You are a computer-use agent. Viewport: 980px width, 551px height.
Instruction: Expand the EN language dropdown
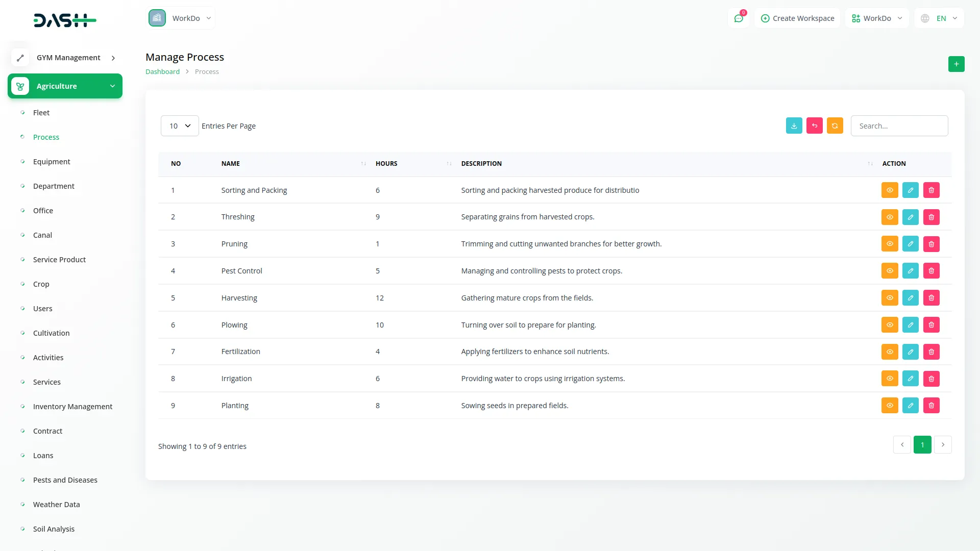[x=940, y=18]
